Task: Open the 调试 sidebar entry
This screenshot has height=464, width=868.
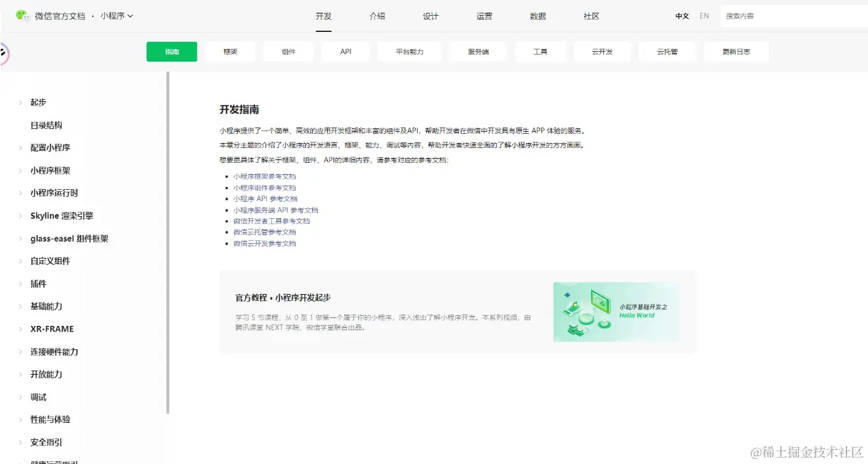Action: pyautogui.click(x=38, y=397)
